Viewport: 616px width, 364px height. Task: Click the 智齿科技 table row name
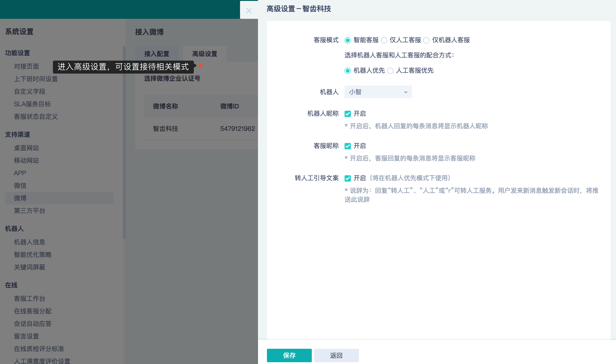click(x=165, y=129)
